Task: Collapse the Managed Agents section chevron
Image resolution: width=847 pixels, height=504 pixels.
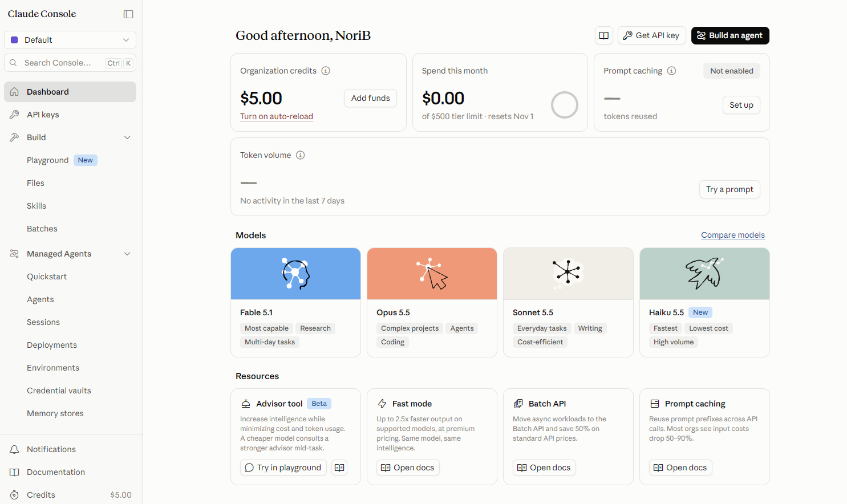Action: tap(127, 254)
